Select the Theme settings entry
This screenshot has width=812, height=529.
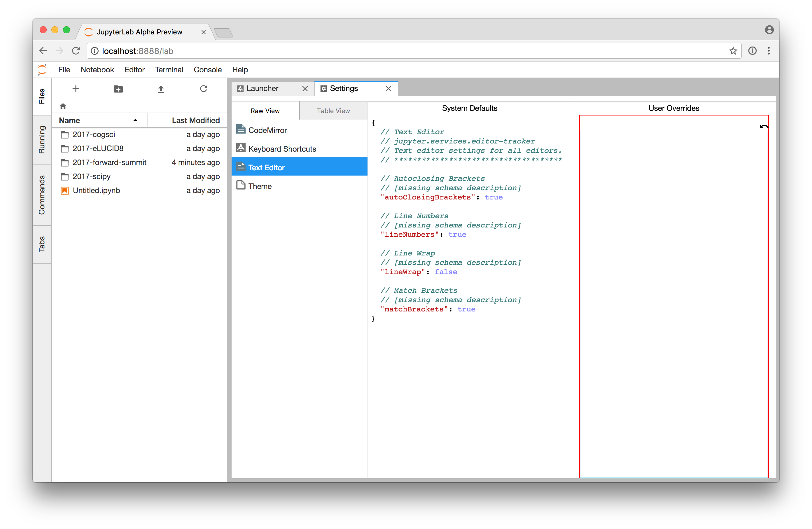click(260, 186)
